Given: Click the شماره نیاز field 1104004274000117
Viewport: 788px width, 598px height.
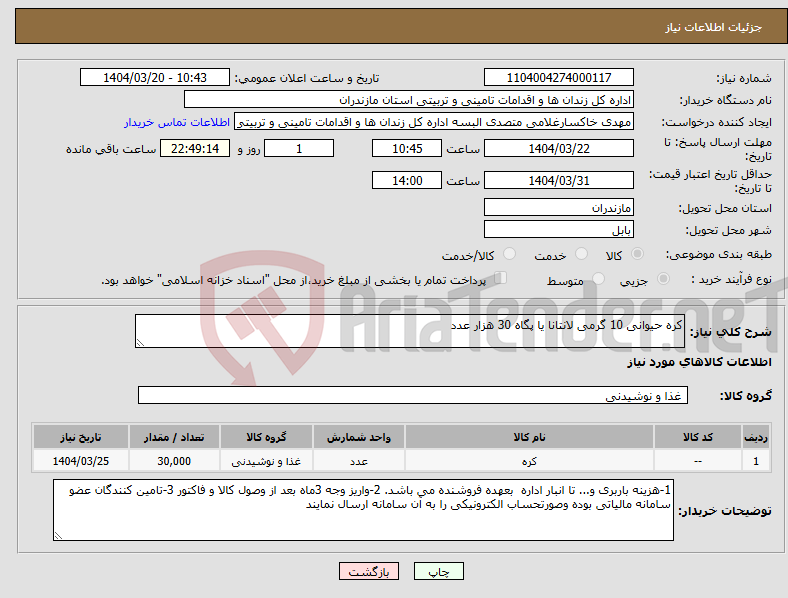Looking at the screenshot, I should point(558,78).
